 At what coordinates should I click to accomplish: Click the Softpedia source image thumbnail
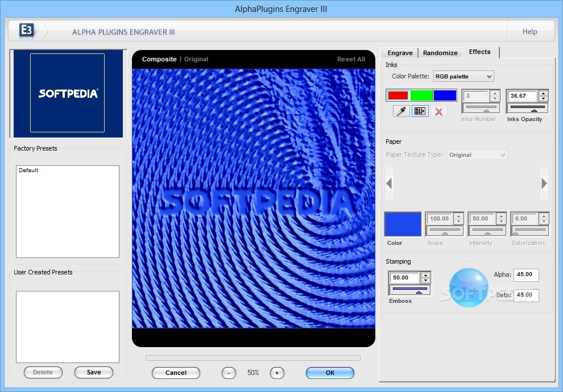point(68,93)
